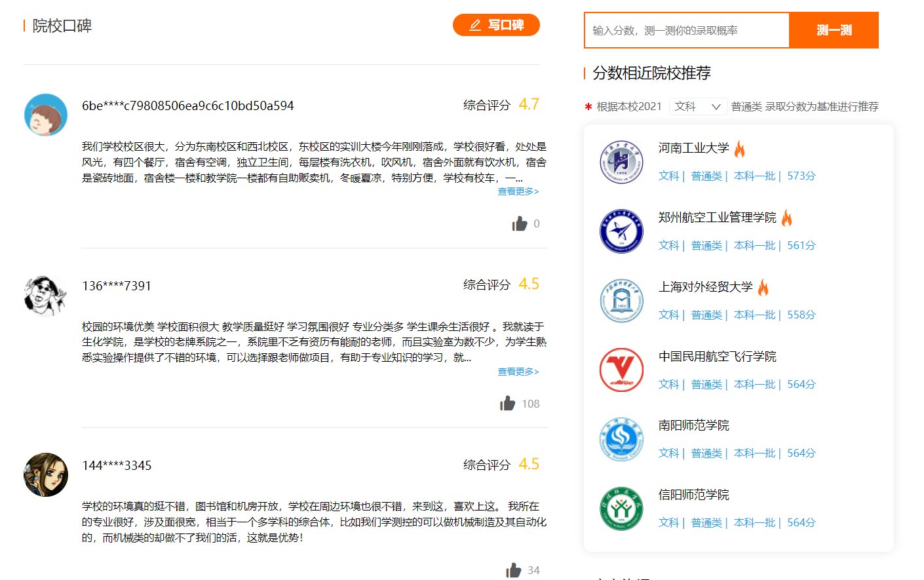Like the review by 144****3345
924x580 pixels.
click(514, 570)
